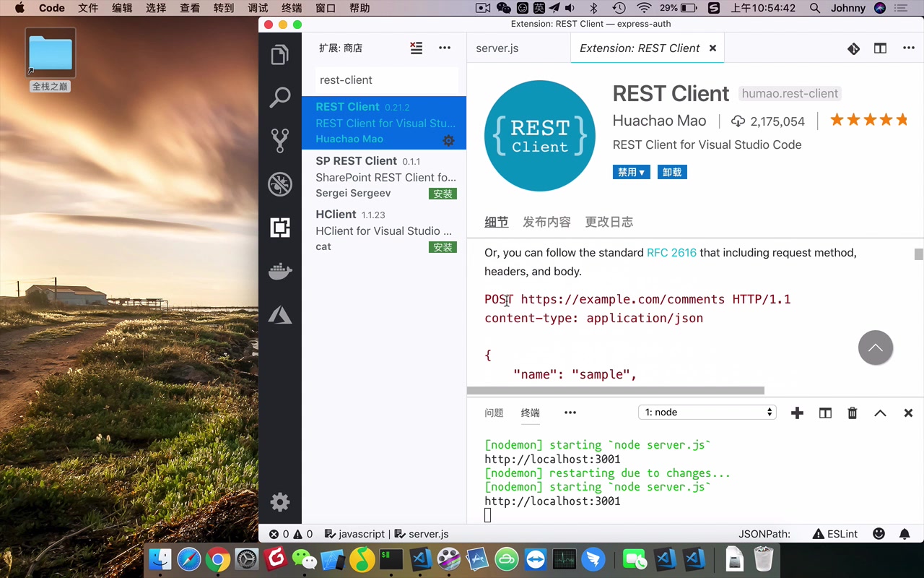Open the 终端 menu in menu bar
The image size is (924, 578).
(292, 8)
